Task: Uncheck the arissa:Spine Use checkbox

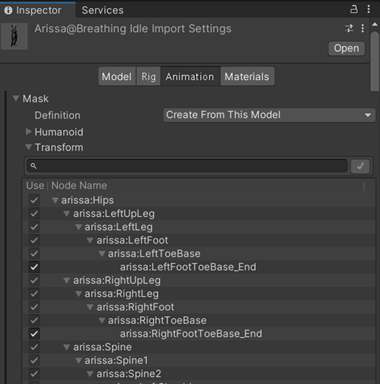Action: pyautogui.click(x=34, y=347)
